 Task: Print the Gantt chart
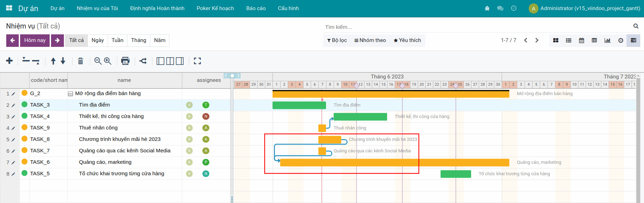coord(125,61)
